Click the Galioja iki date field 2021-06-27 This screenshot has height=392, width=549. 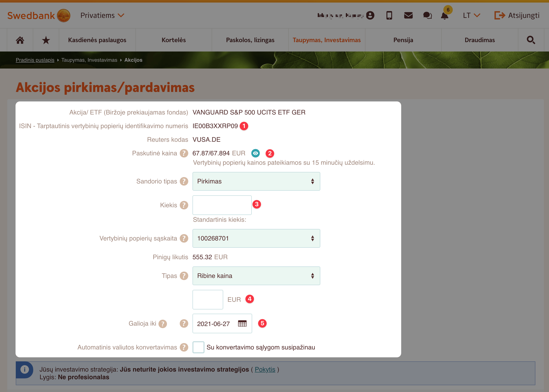point(222,323)
